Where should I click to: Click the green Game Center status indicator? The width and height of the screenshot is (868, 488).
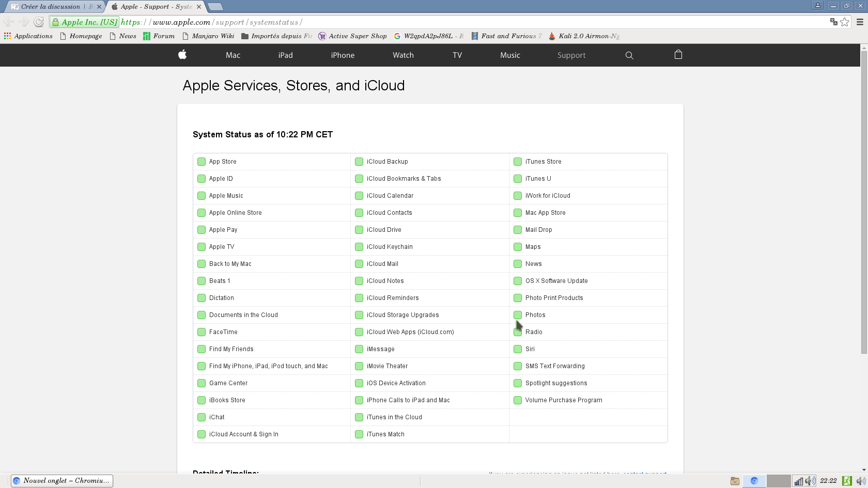click(202, 383)
